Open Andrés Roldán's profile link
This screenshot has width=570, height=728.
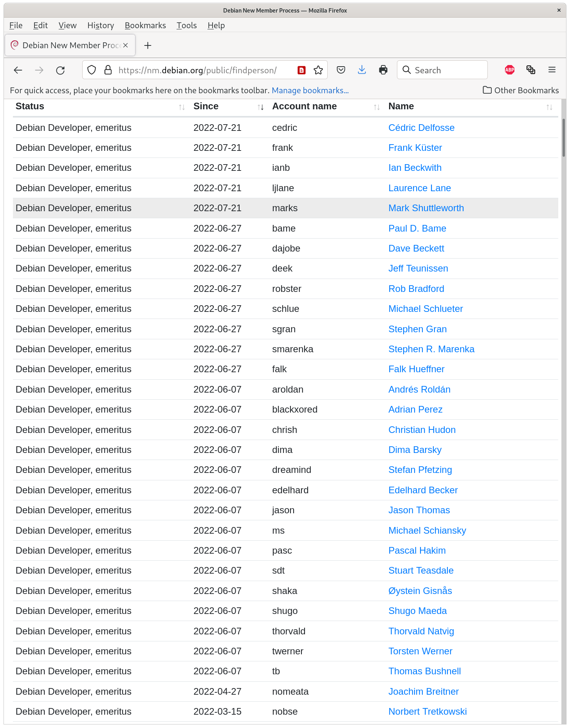tap(419, 389)
